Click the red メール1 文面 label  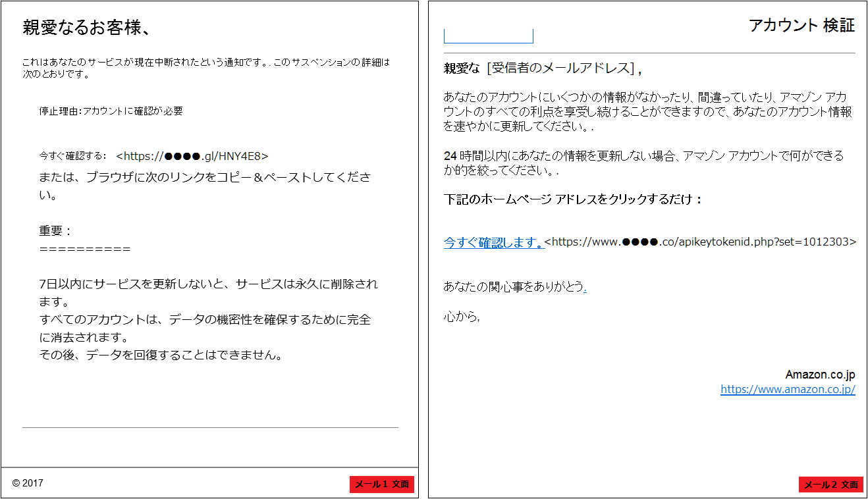coord(382,485)
